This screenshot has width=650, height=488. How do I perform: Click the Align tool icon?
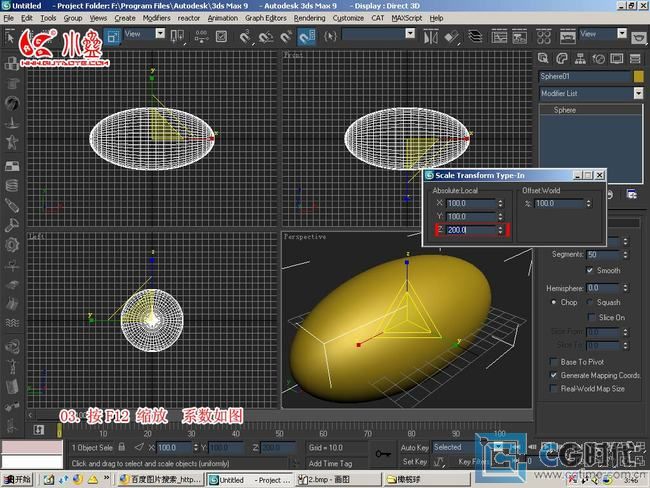click(451, 37)
